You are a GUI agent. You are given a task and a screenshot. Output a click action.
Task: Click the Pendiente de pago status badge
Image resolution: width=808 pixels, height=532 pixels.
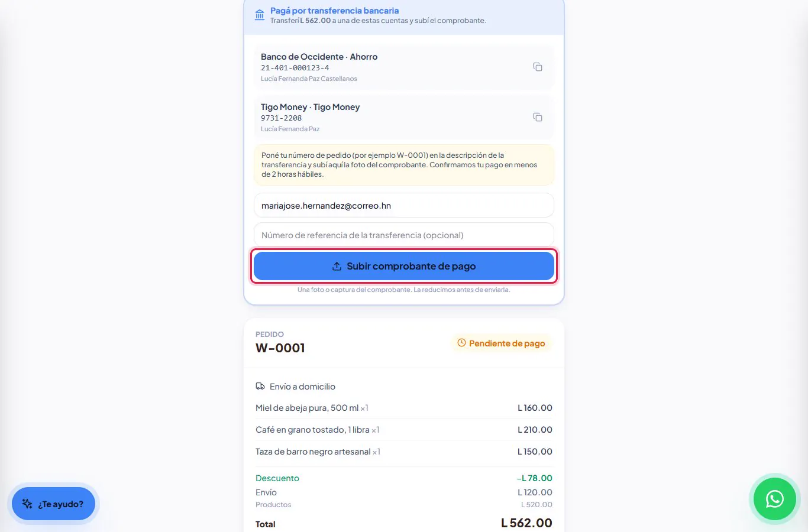[502, 343]
